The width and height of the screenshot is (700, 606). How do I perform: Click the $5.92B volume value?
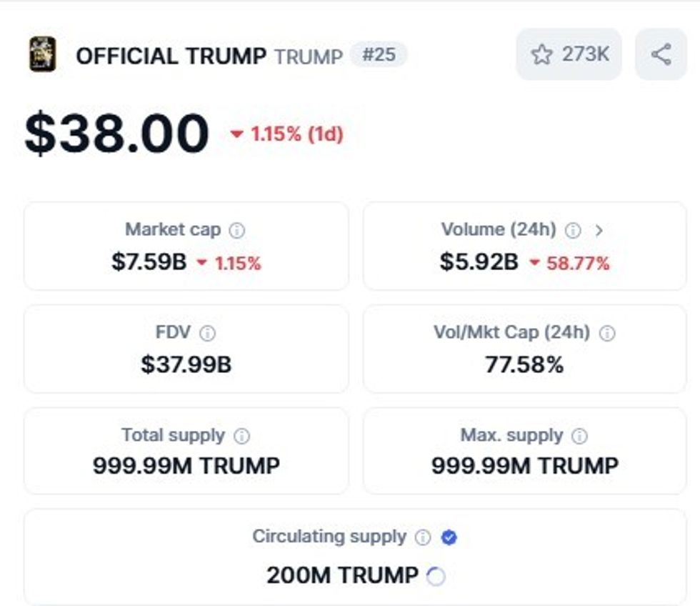click(479, 262)
